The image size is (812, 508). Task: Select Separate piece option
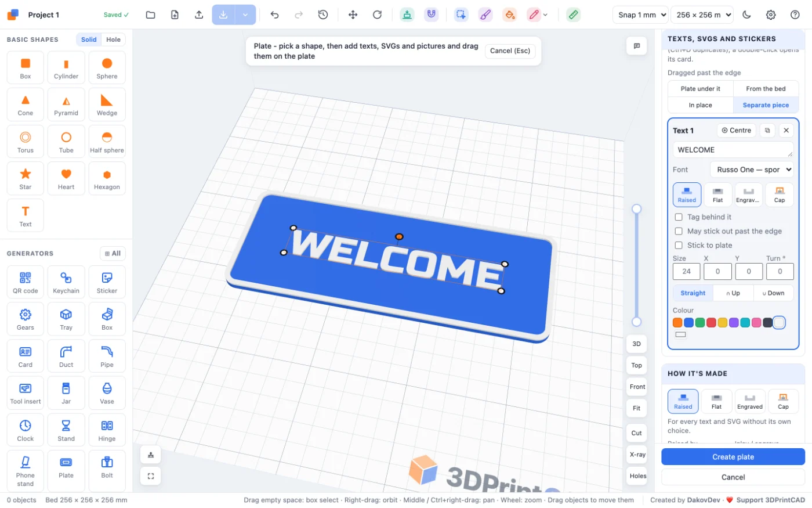tap(766, 105)
